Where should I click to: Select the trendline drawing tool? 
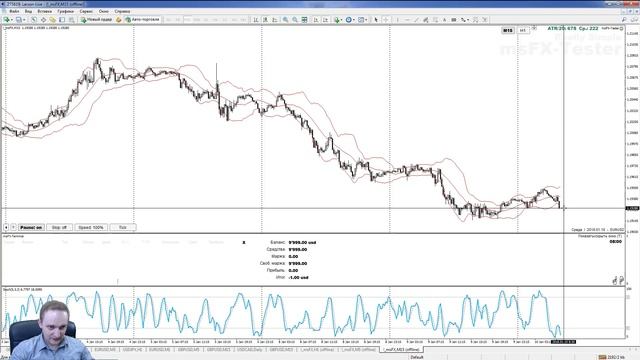pos(416,20)
